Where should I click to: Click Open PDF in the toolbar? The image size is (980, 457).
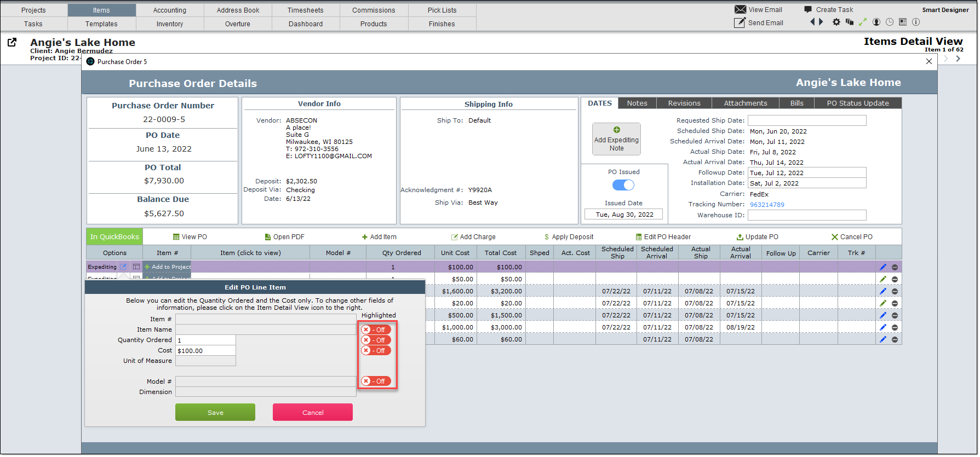click(284, 236)
